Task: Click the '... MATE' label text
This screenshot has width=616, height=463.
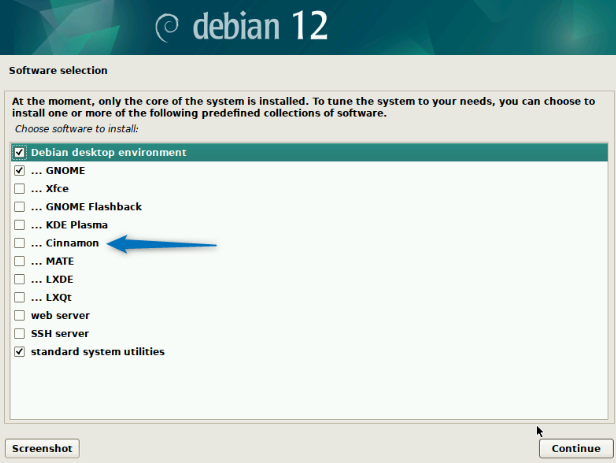Action: [53, 261]
